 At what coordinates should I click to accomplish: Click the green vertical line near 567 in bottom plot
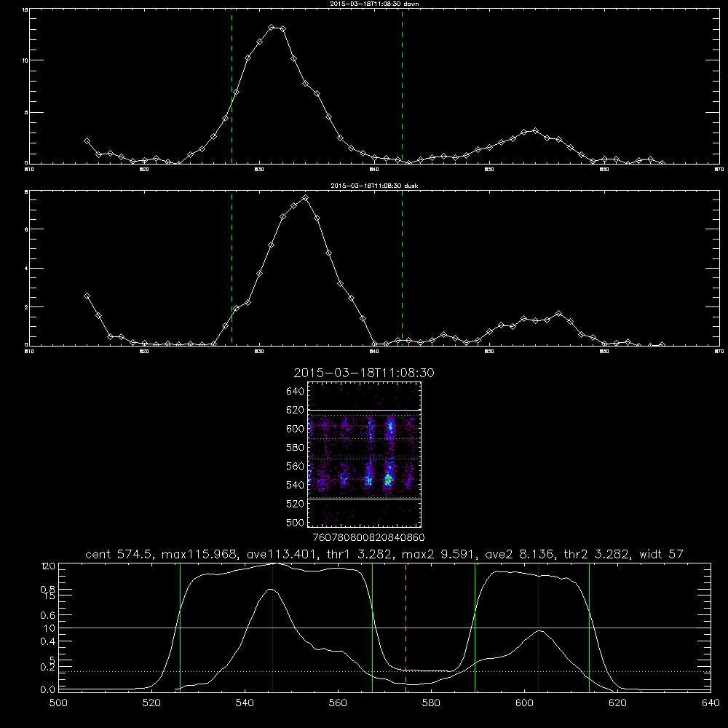pos(372,628)
